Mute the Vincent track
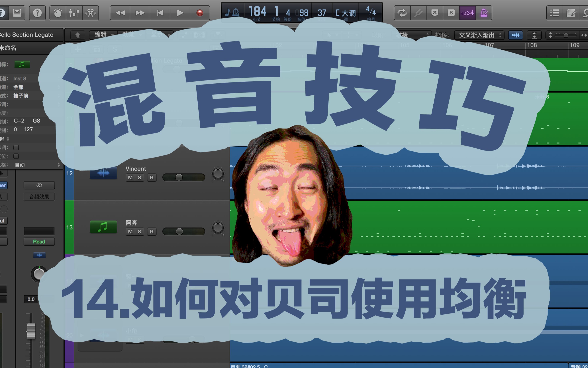 [130, 177]
